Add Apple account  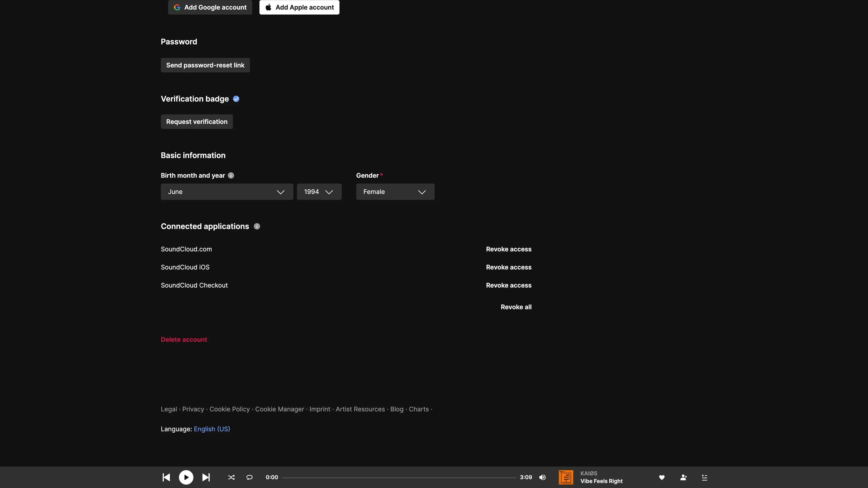299,7
